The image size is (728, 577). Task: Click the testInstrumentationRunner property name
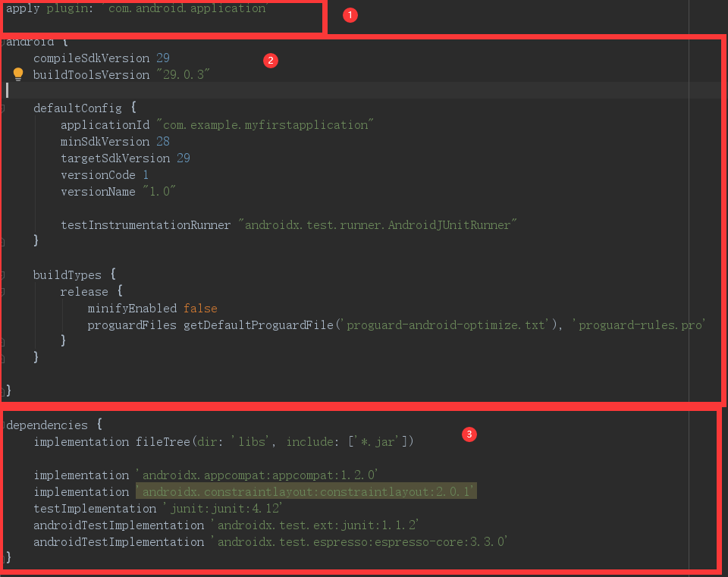click(146, 225)
